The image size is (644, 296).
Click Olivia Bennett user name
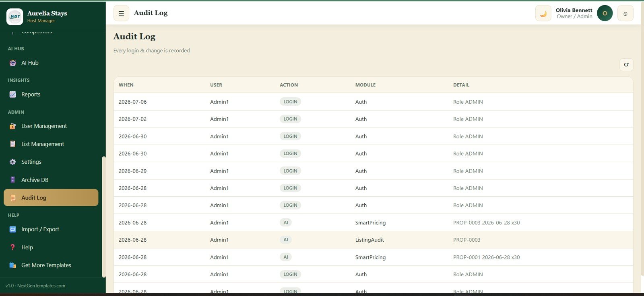point(574,10)
